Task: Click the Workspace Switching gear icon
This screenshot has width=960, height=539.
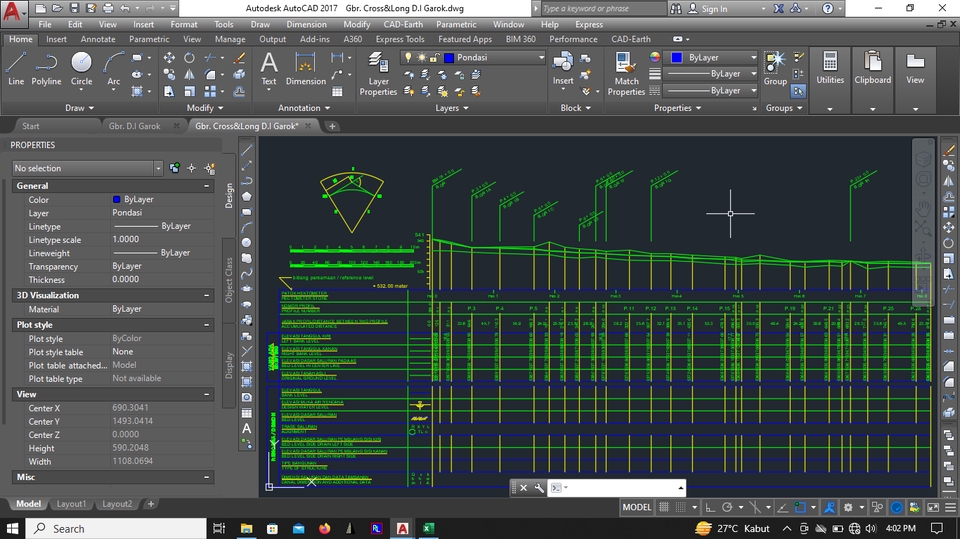Action: coord(848,507)
